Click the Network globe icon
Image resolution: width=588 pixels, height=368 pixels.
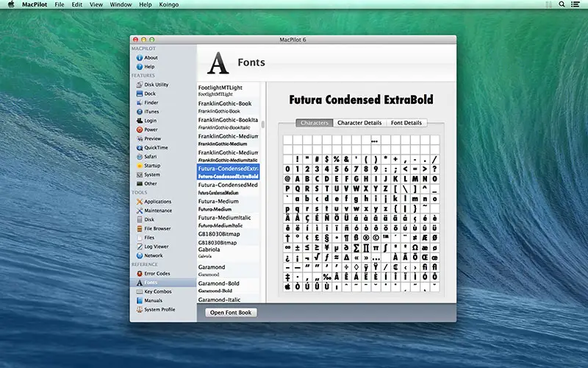[x=140, y=255]
